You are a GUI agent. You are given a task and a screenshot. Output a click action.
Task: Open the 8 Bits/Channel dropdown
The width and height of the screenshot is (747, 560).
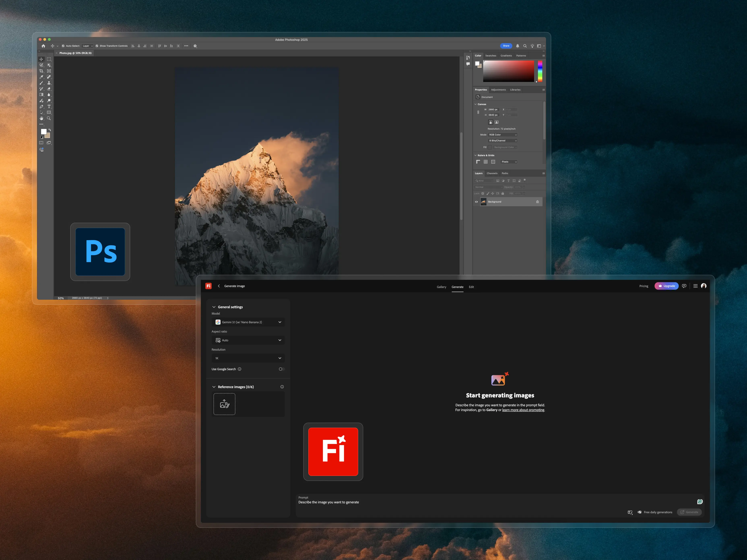coord(503,141)
